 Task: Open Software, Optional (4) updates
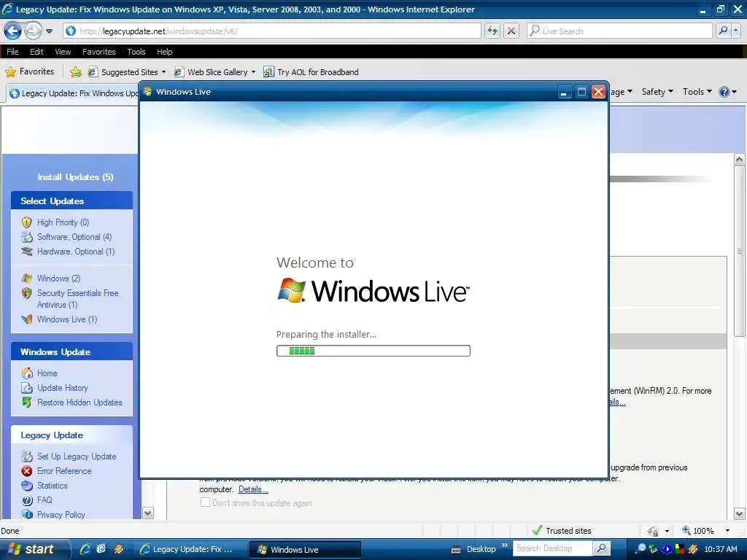[74, 237]
